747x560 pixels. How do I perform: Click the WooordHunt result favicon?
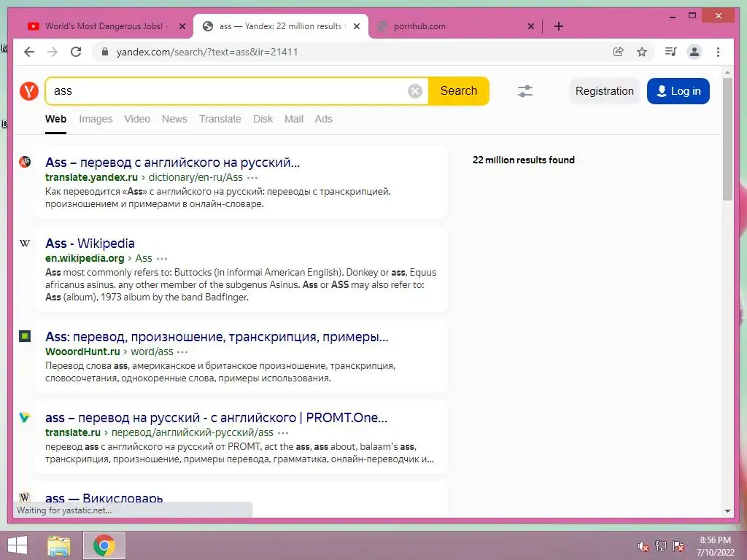click(25, 336)
